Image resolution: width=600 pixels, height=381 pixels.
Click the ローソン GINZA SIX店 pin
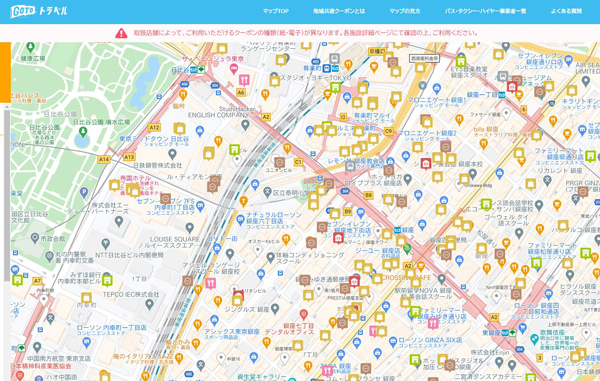coord(393,342)
